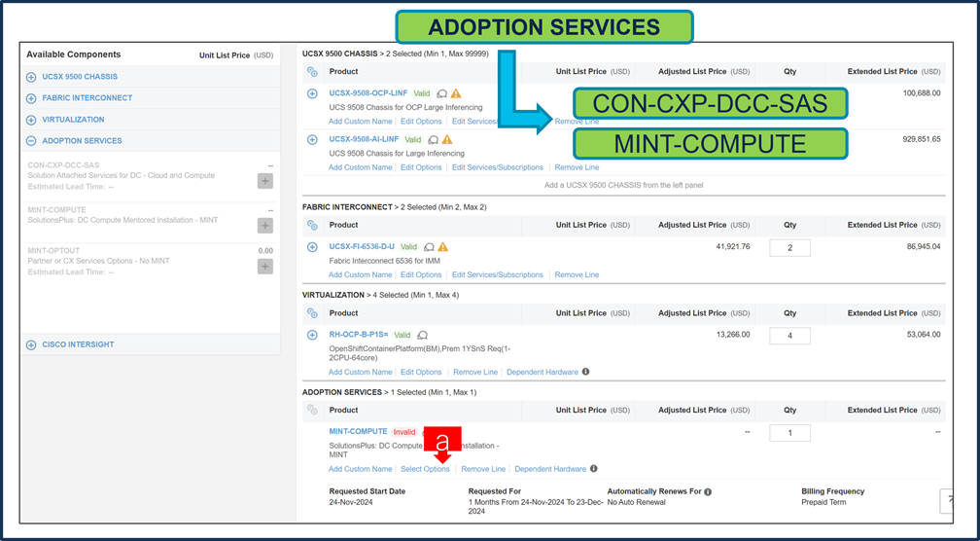Click Edit Options for UCSX-FI-6536-D-U
The height and width of the screenshot is (541, 980).
pos(421,274)
